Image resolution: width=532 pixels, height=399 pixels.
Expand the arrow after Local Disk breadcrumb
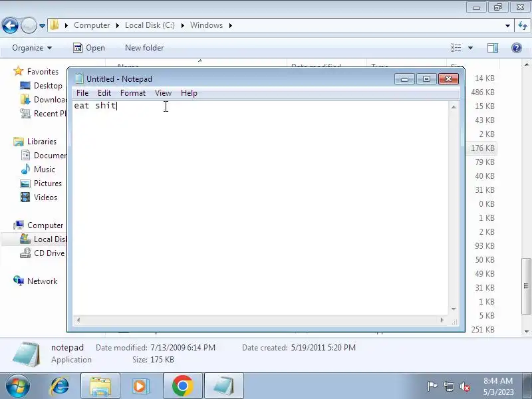182,25
